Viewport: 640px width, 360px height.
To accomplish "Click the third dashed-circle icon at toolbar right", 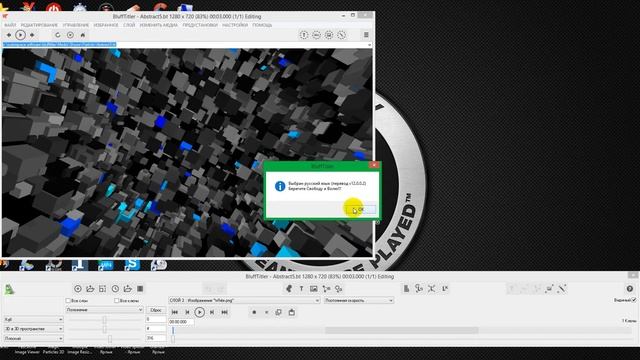I will [329, 35].
